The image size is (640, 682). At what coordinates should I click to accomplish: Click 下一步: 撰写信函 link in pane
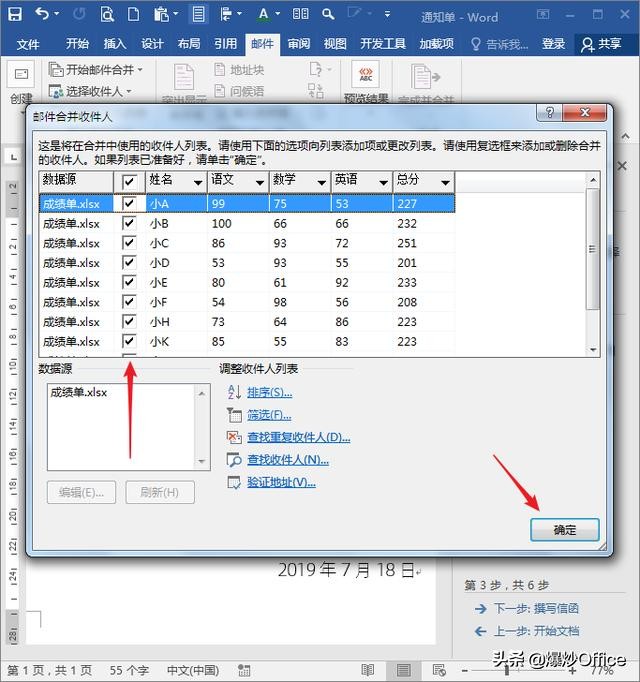click(536, 608)
